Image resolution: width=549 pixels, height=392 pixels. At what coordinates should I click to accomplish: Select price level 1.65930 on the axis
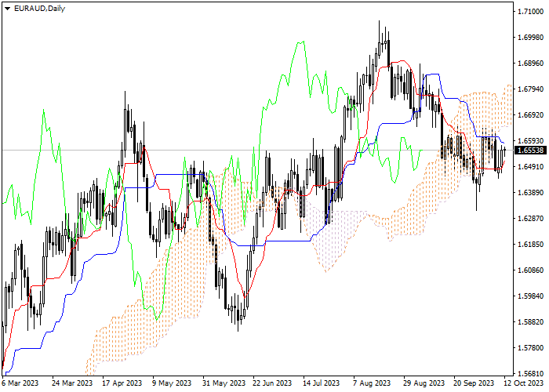(x=531, y=141)
